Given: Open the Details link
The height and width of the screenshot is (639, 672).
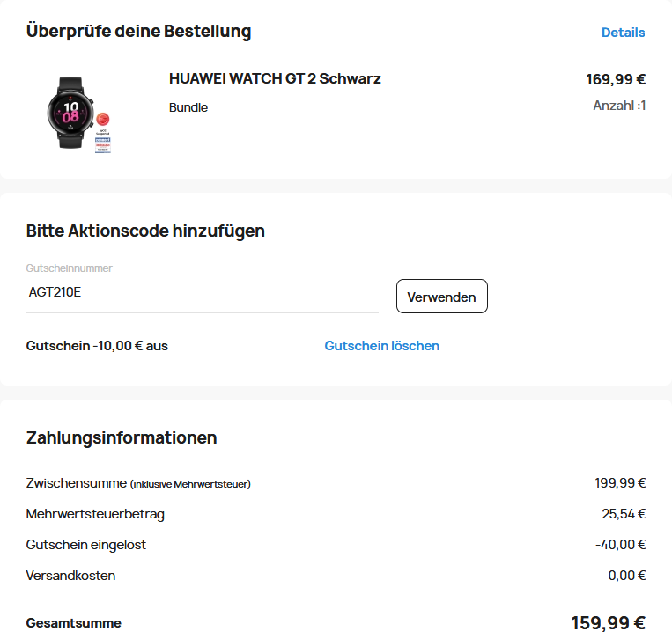Looking at the screenshot, I should (x=623, y=33).
